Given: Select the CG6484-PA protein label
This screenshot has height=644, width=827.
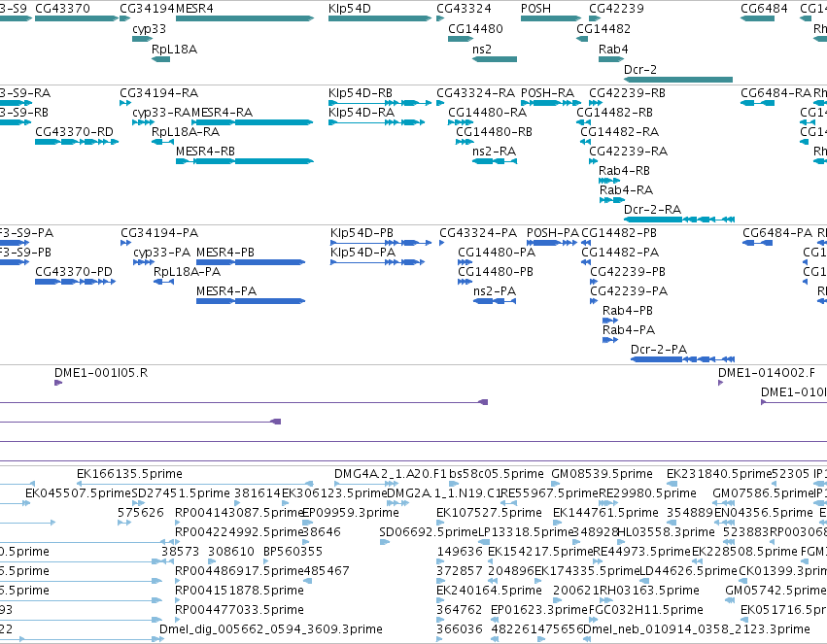Looking at the screenshot, I should pos(777,233).
